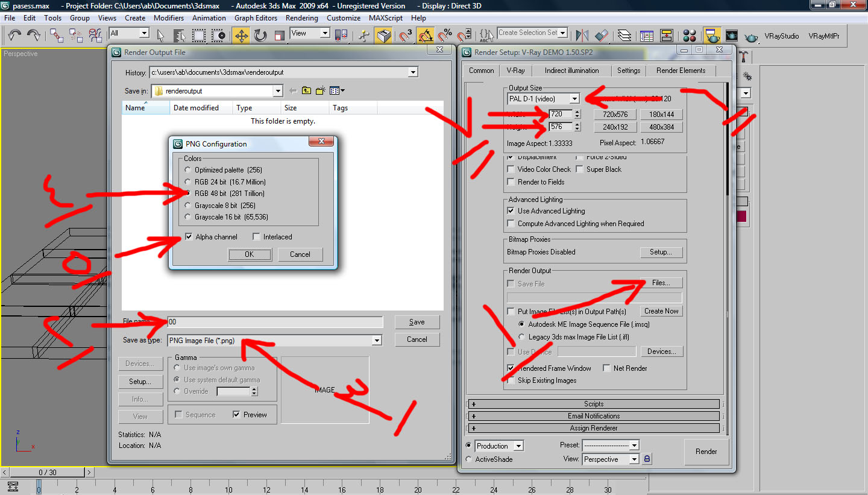Open the Modifiers menu

pos(169,18)
